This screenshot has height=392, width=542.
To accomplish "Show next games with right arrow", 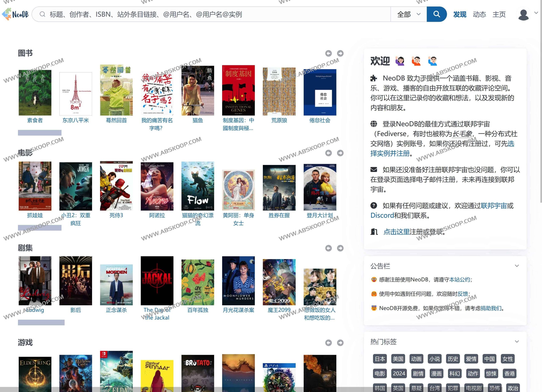I will [x=340, y=343].
